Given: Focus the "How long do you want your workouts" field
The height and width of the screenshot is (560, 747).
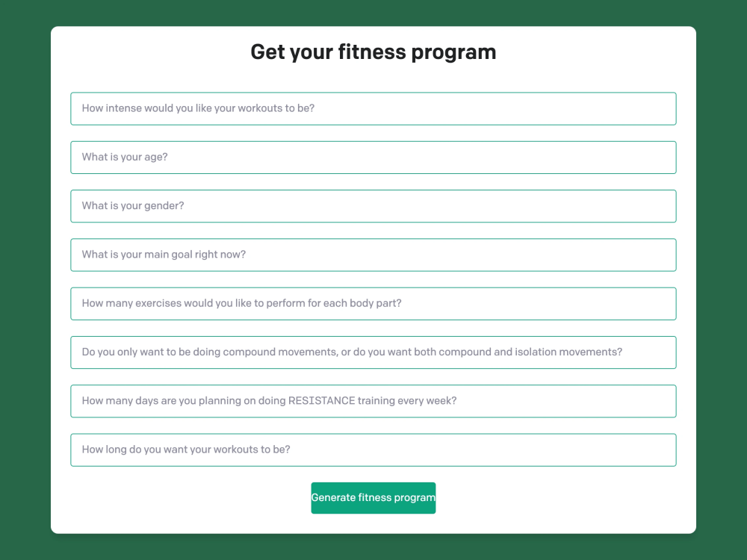Looking at the screenshot, I should click(x=373, y=449).
